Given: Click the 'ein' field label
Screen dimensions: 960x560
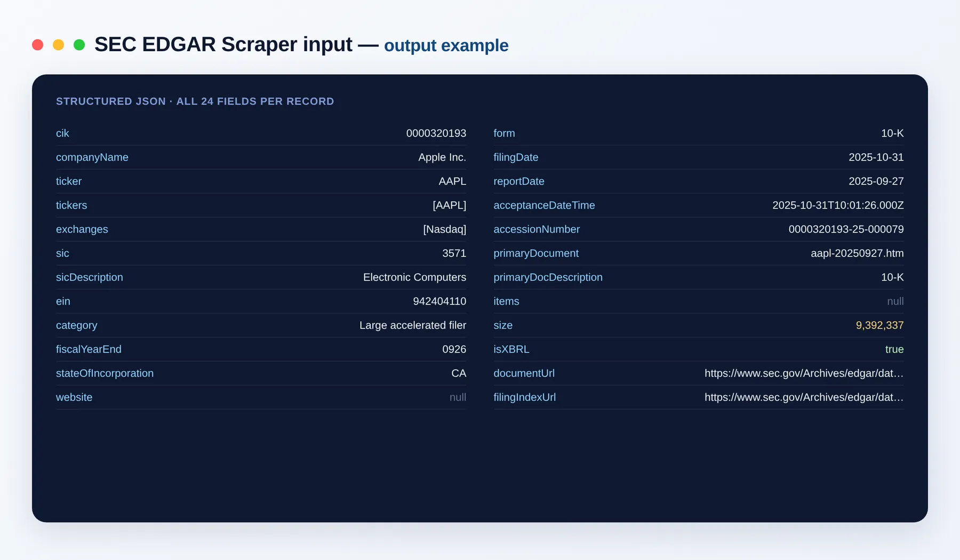Looking at the screenshot, I should pyautogui.click(x=63, y=301).
